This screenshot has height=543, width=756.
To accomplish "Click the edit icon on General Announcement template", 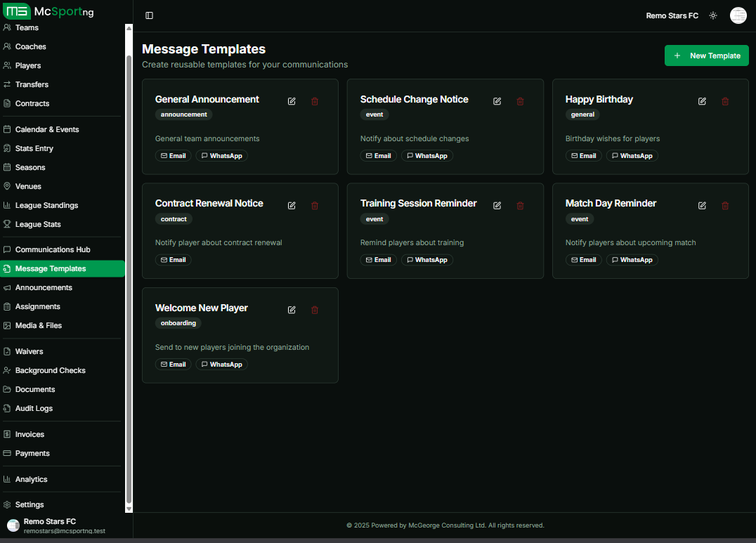I will (291, 101).
